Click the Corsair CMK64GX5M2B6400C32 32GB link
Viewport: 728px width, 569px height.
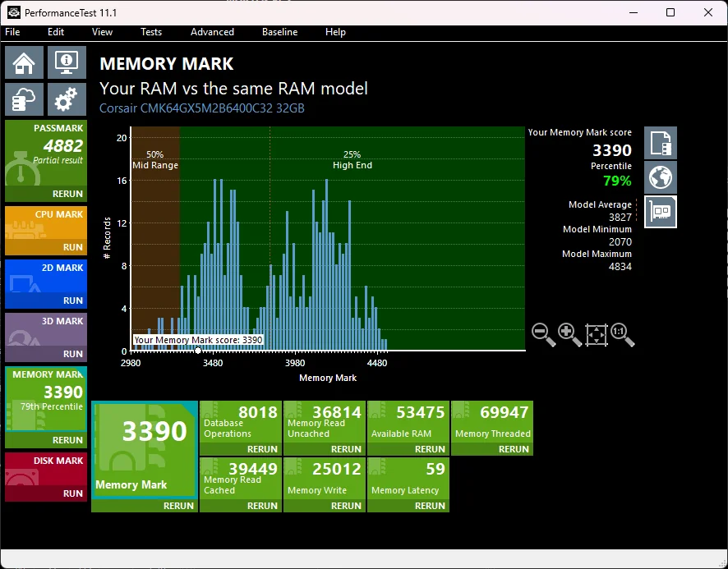pos(202,108)
